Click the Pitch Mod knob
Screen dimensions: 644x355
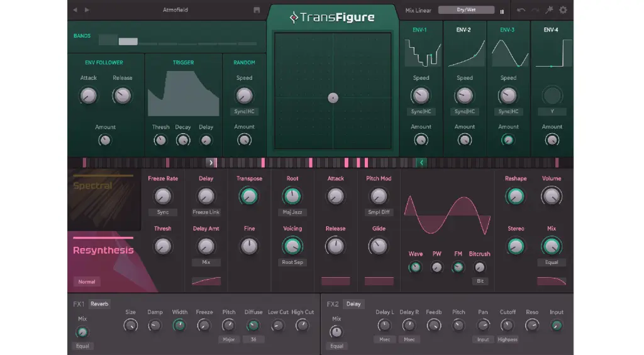(x=378, y=197)
